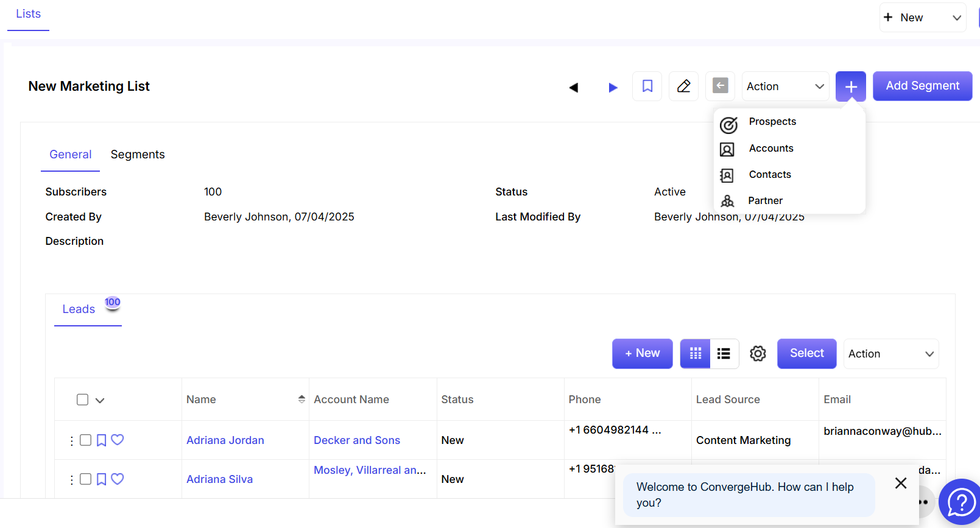Image resolution: width=980 pixels, height=528 pixels.
Task: Click the Account Name column header
Action: [x=351, y=400]
